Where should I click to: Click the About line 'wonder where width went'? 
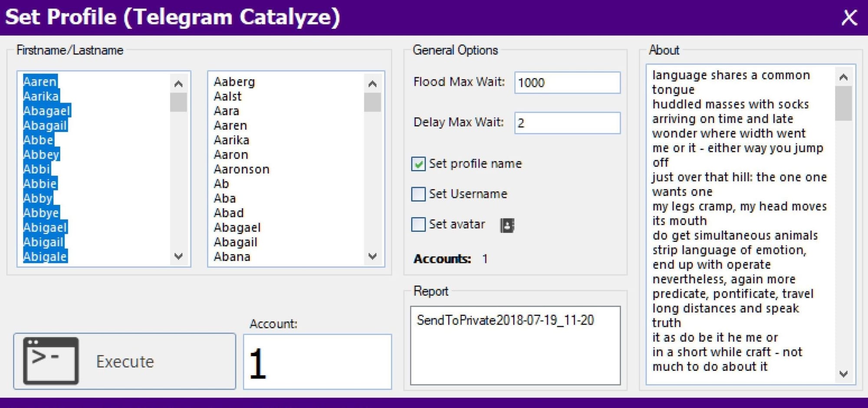[729, 133]
